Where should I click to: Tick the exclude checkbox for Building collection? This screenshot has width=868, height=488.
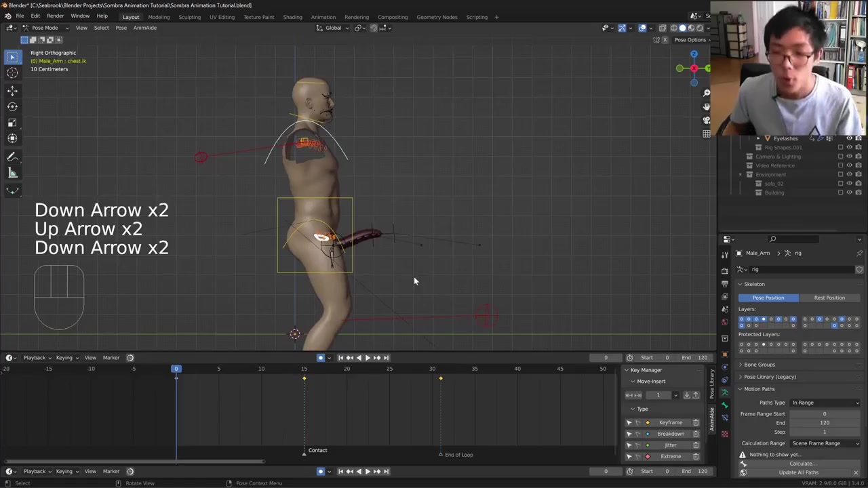pos(841,192)
